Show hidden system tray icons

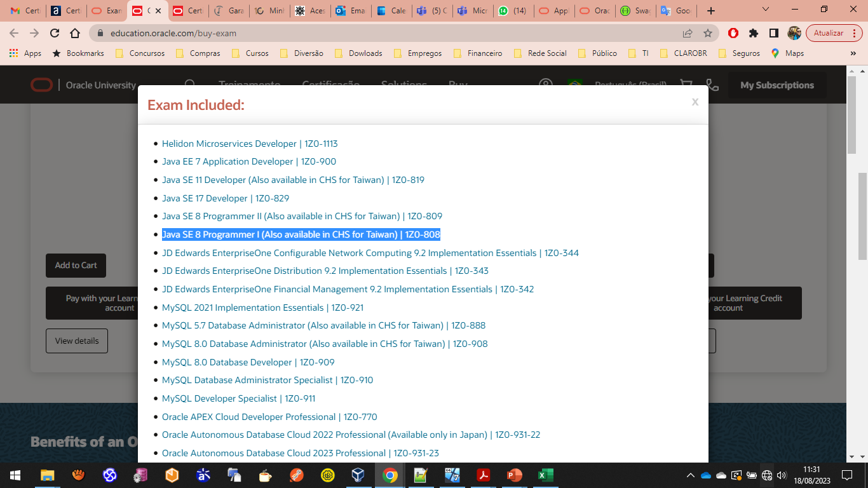coord(691,475)
